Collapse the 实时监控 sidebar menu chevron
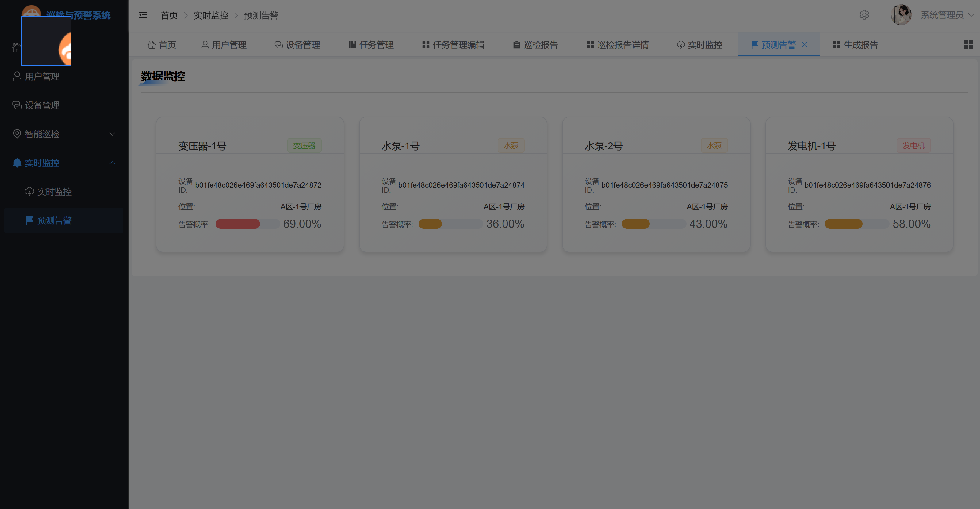 click(x=112, y=163)
